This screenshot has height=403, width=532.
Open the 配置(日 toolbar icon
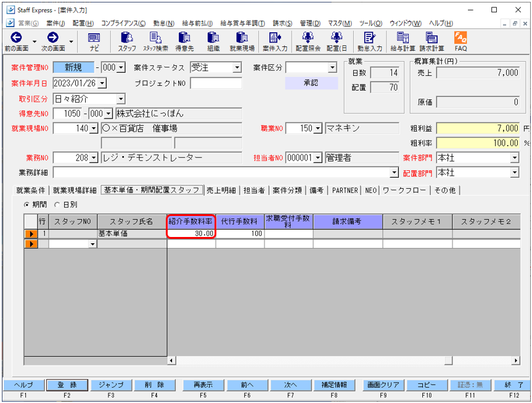point(337,38)
